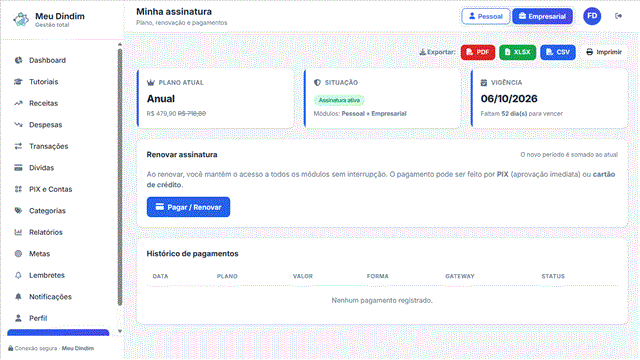Export as CSV
The width and height of the screenshot is (640, 360).
pyautogui.click(x=558, y=52)
